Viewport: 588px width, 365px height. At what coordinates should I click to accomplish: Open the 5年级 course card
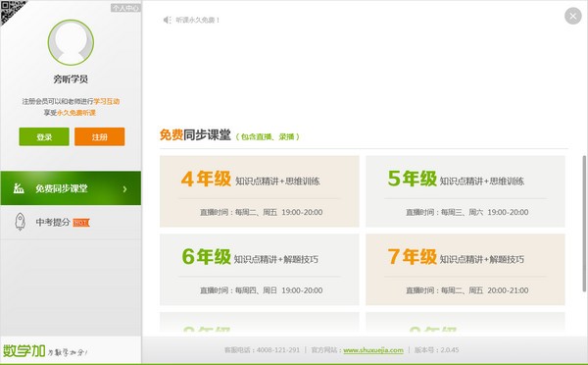tap(465, 191)
